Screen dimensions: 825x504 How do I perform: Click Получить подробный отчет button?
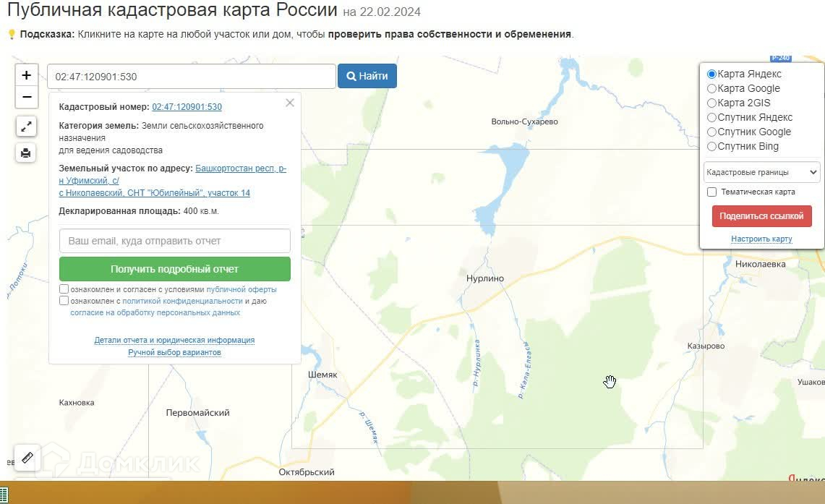coord(175,269)
